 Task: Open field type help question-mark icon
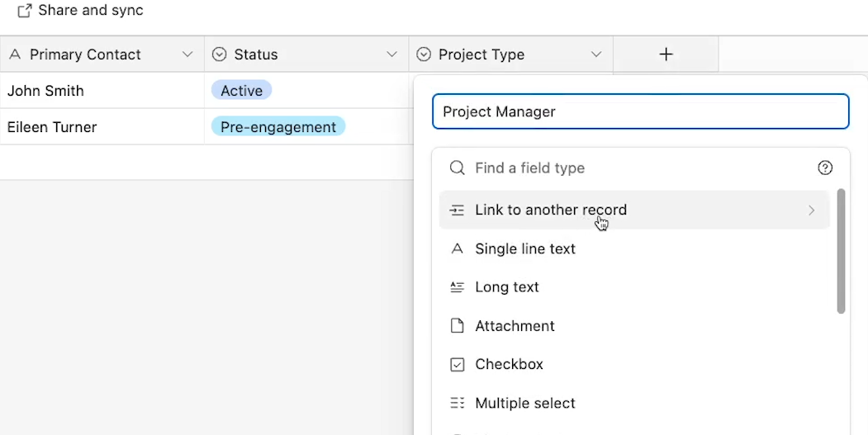[825, 168]
